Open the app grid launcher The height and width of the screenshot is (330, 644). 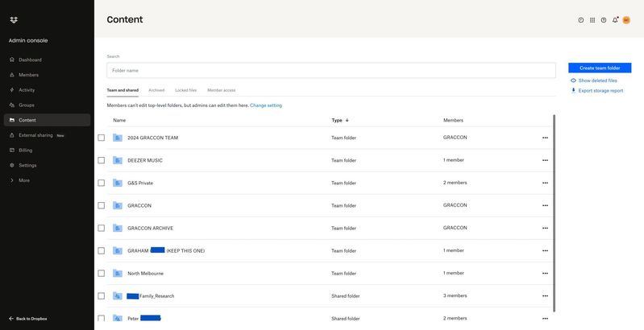[592, 20]
